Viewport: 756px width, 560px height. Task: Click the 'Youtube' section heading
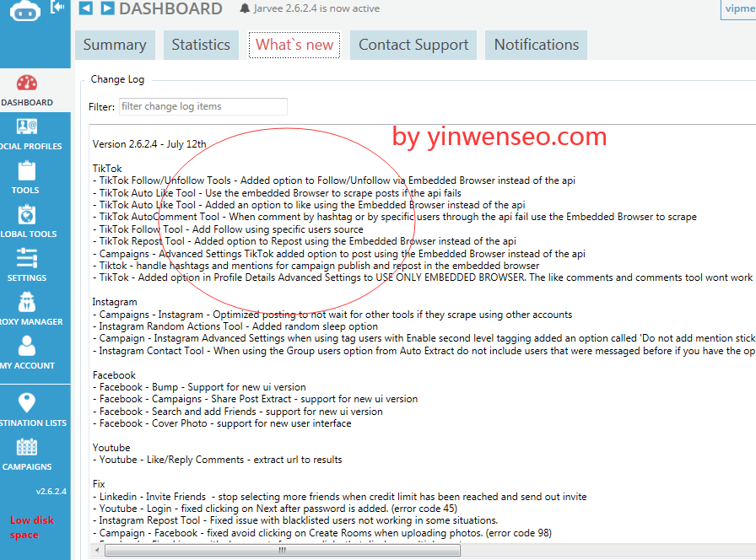click(x=111, y=448)
